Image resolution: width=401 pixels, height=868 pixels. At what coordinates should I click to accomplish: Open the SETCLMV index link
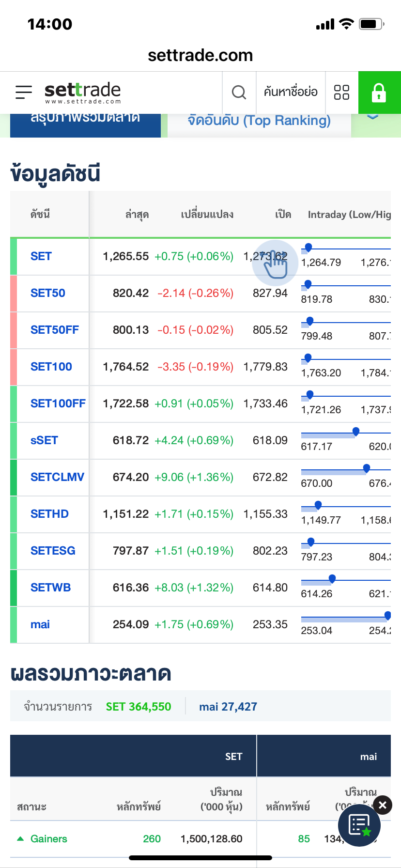coord(57,477)
